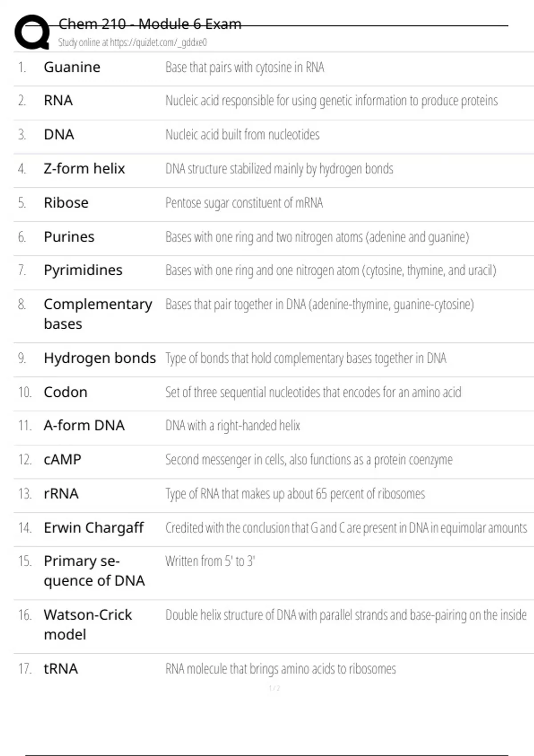Select the cAMP term
This screenshot has height=756, width=534.
[62, 459]
